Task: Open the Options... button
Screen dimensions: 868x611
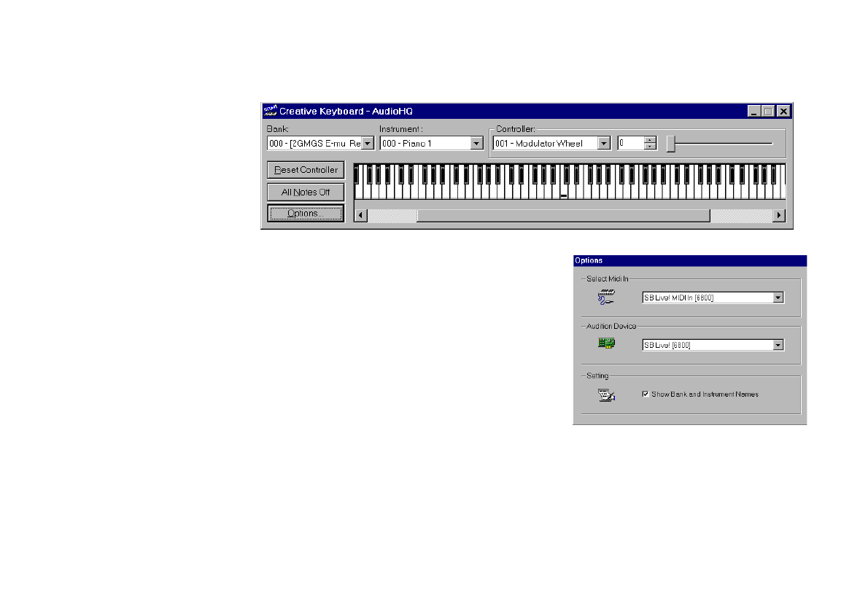Action: pos(306,213)
